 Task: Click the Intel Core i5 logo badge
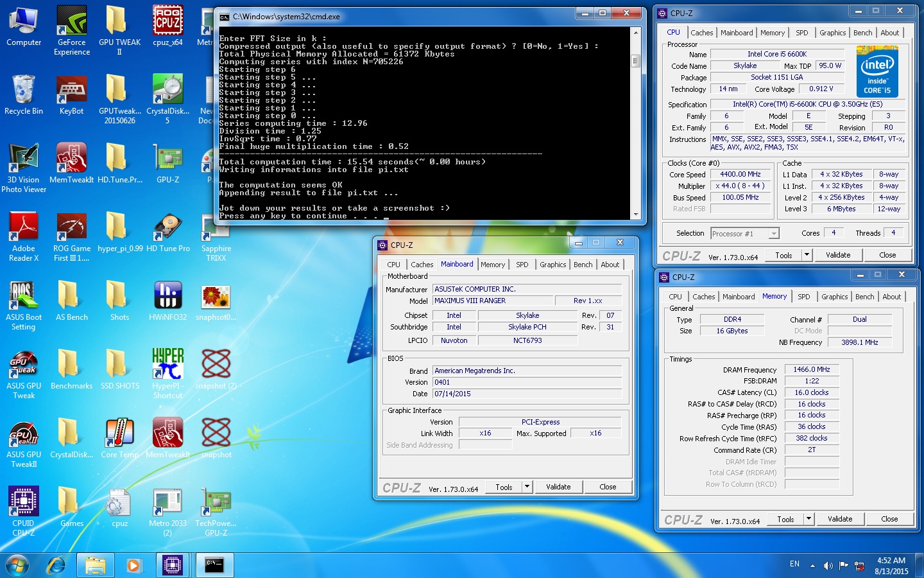pos(877,72)
